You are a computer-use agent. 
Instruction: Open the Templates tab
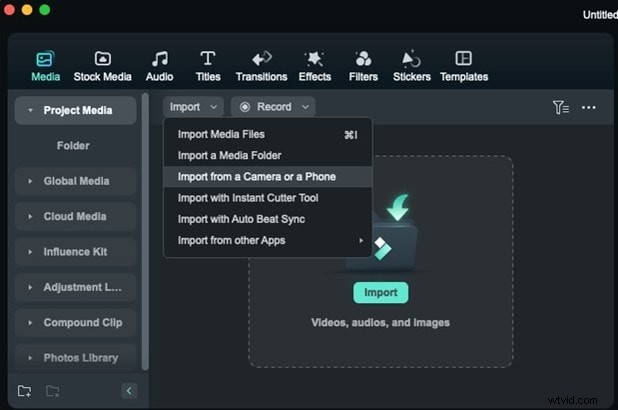[x=464, y=60]
